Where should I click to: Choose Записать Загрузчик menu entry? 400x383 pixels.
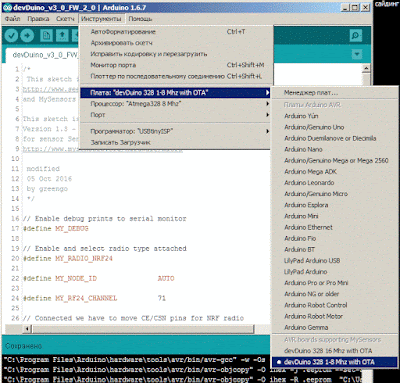click(x=176, y=142)
